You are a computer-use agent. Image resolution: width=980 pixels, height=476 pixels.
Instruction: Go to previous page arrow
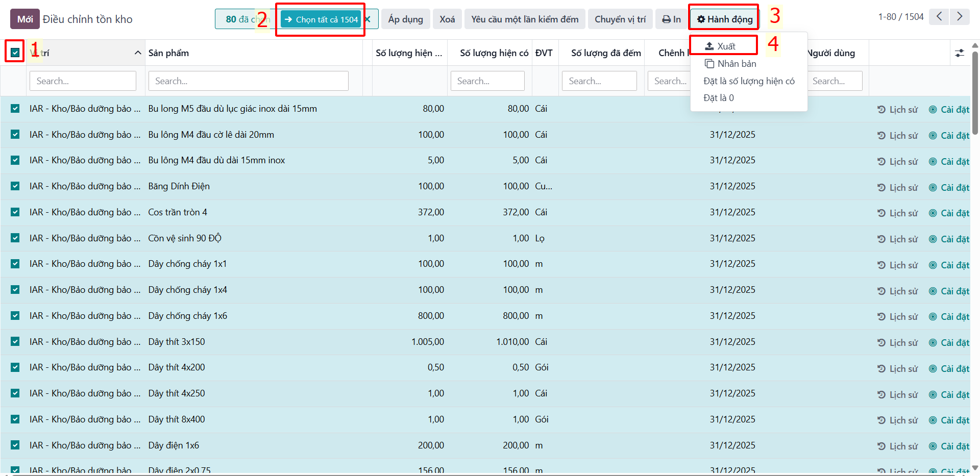click(939, 16)
